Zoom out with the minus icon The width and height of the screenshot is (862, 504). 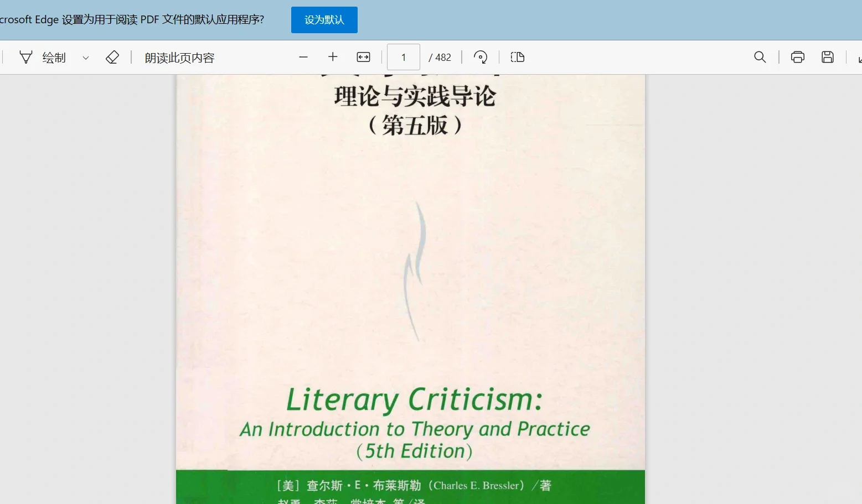pos(303,57)
